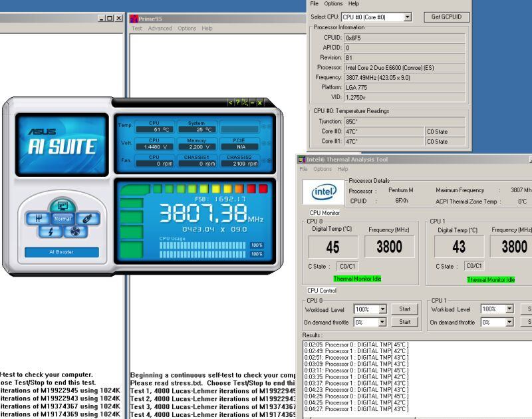Screen dimensions: 532x419
Task: Open CPU 0 On demand throttle dropdown
Action: click(x=382, y=322)
